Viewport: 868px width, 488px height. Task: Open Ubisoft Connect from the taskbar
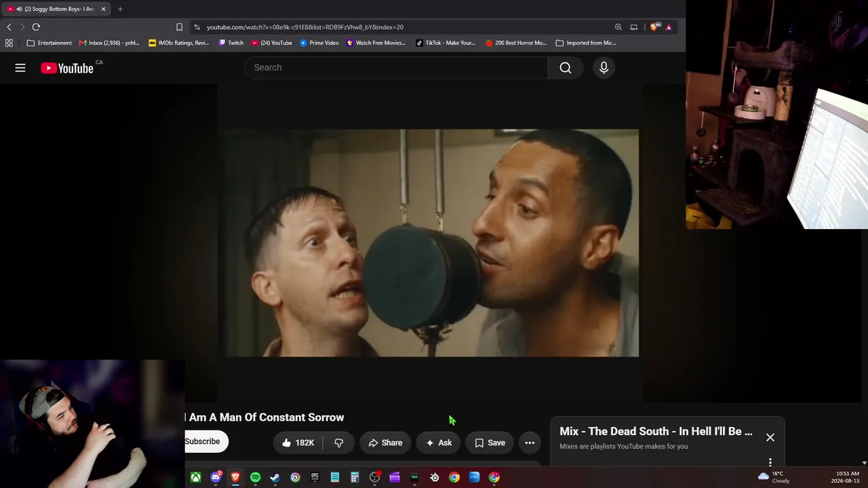coord(295,477)
